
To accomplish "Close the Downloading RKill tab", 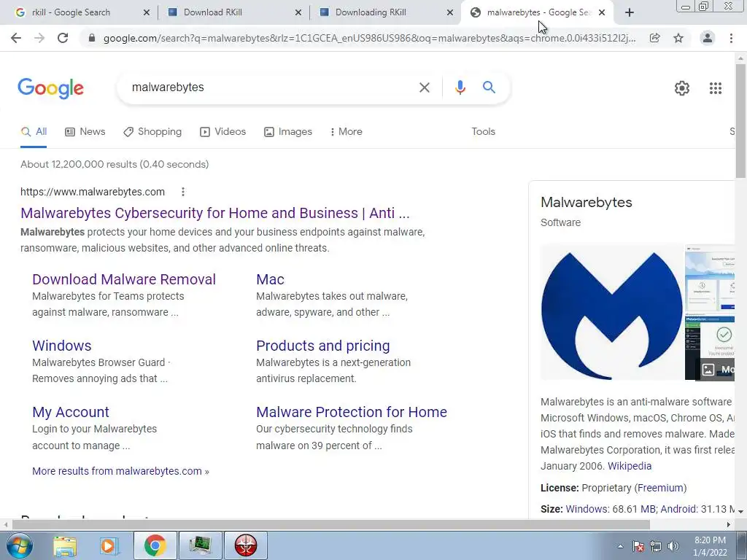I will [449, 12].
